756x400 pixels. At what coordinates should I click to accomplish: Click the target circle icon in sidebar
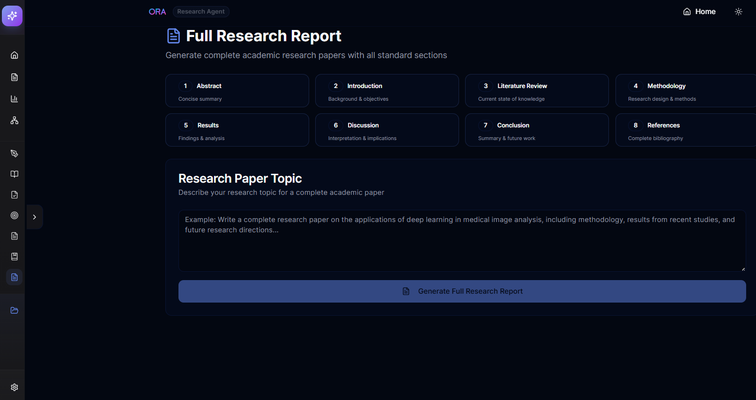pyautogui.click(x=14, y=215)
